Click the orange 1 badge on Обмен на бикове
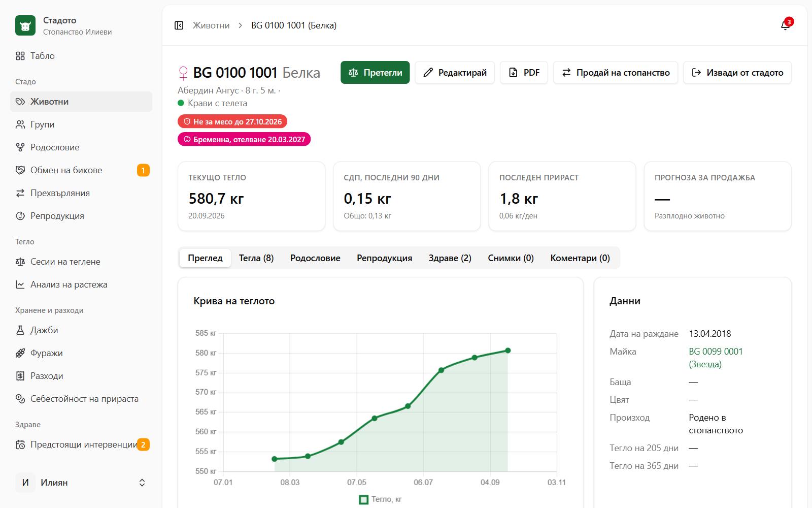Screen dimensions: 812x508 point(143,170)
